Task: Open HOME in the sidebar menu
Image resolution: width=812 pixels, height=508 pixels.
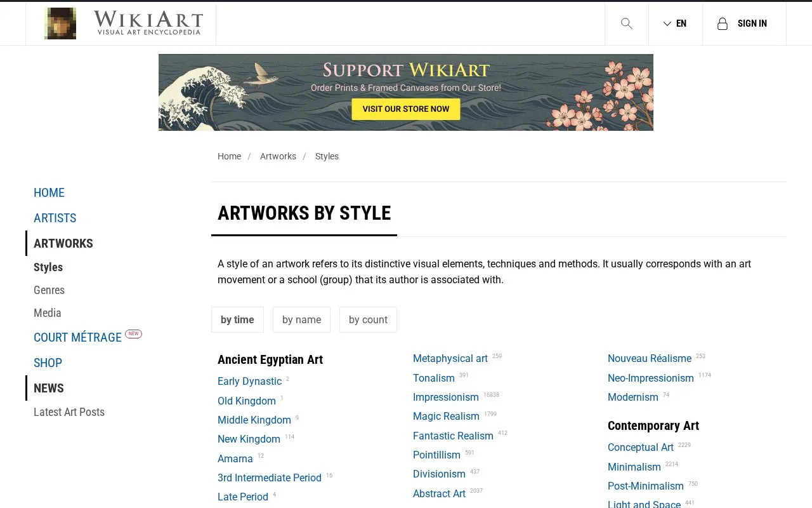Action: pos(49,192)
